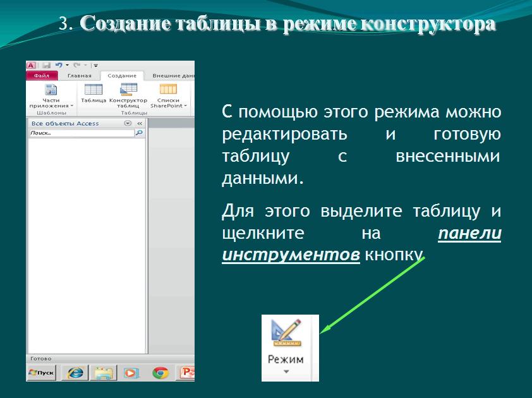Click the search magnifier icon in navigation pane
Viewport: 532px width, 398px height.
point(140,133)
